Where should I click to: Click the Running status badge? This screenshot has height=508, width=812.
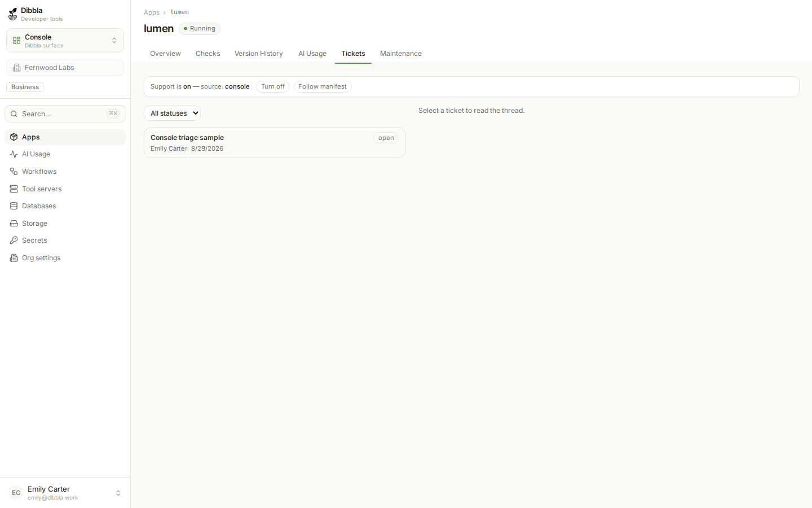point(200,29)
